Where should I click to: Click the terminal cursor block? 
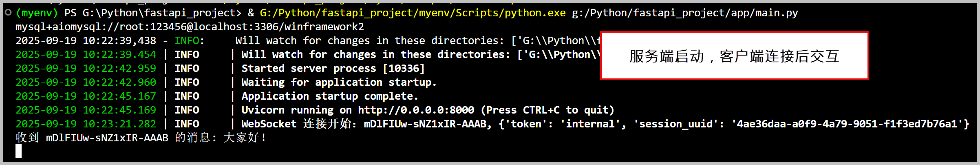click(x=18, y=152)
